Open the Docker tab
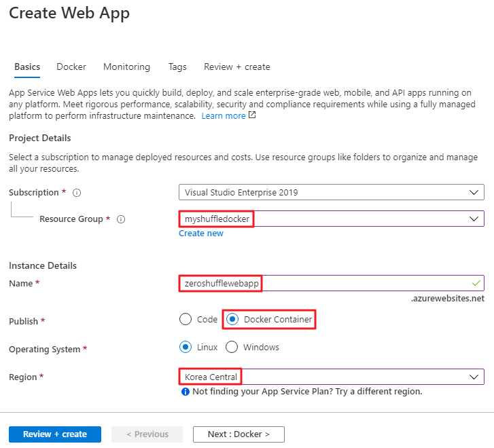Viewport: 494px width, 448px height. tap(71, 67)
